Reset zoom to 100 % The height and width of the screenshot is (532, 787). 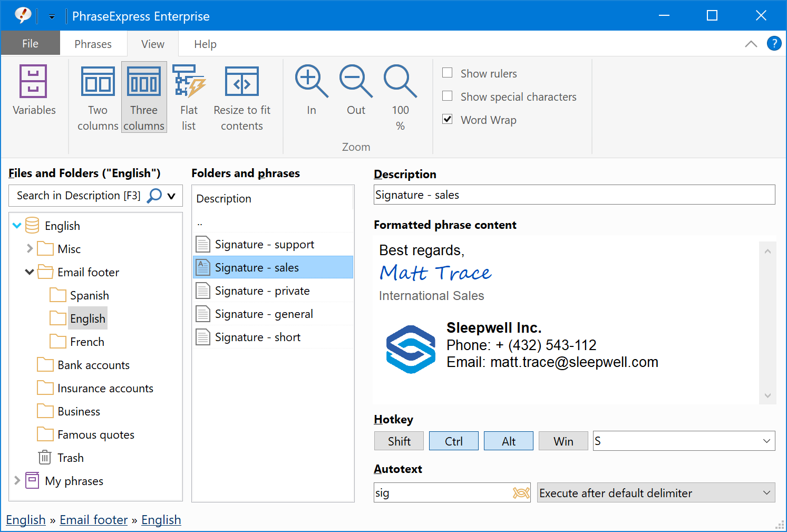[x=400, y=98]
